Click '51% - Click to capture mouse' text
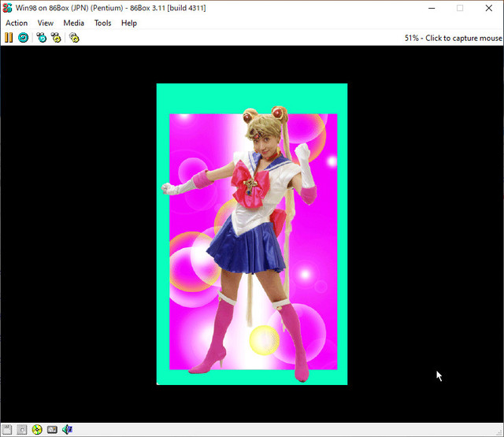Image resolution: width=504 pixels, height=437 pixels. point(453,39)
